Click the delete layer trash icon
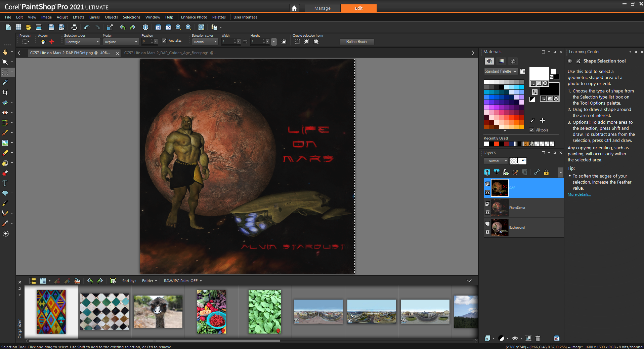This screenshot has width=644, height=349. pyautogui.click(x=538, y=338)
